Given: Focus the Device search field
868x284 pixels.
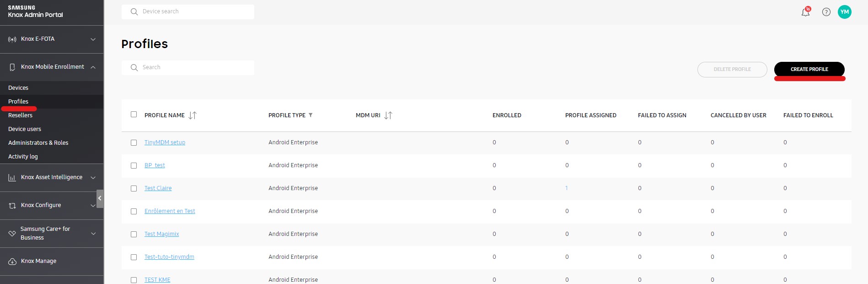Looking at the screenshot, I should 188,12.
